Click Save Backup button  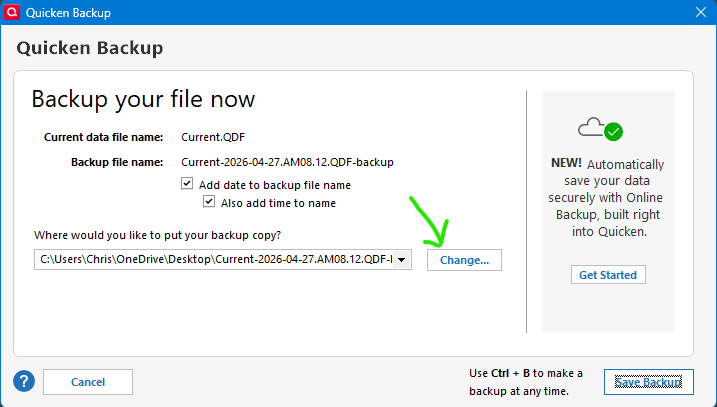[x=648, y=382]
